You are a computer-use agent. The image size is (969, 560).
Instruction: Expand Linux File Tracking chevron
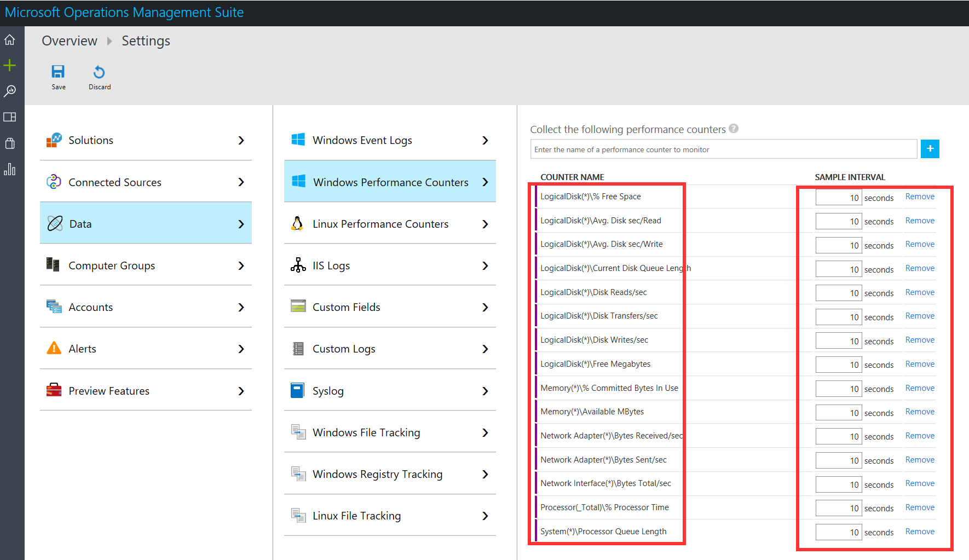pos(485,516)
